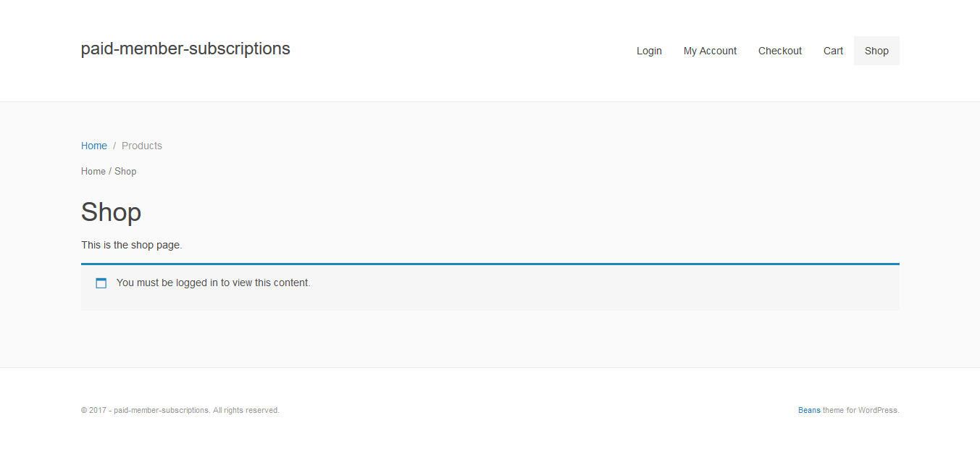Follow the blue Home breadcrumb link

94,146
